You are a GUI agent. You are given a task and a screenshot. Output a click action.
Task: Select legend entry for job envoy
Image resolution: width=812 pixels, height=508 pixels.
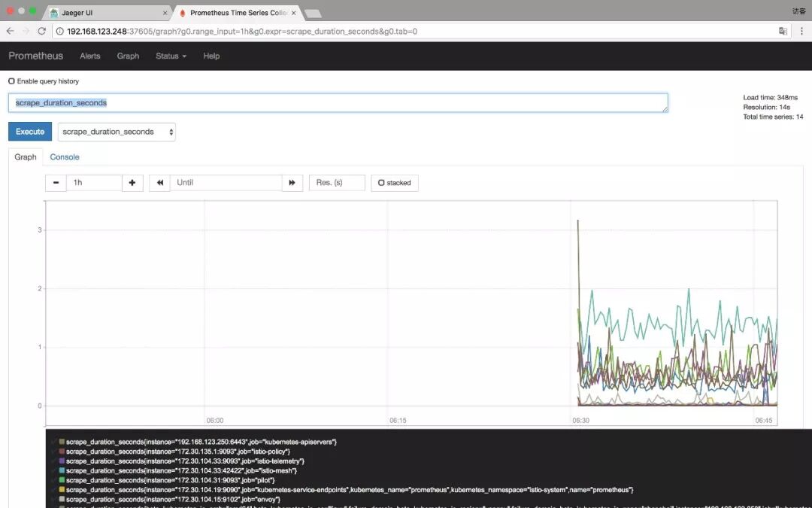pyautogui.click(x=173, y=499)
